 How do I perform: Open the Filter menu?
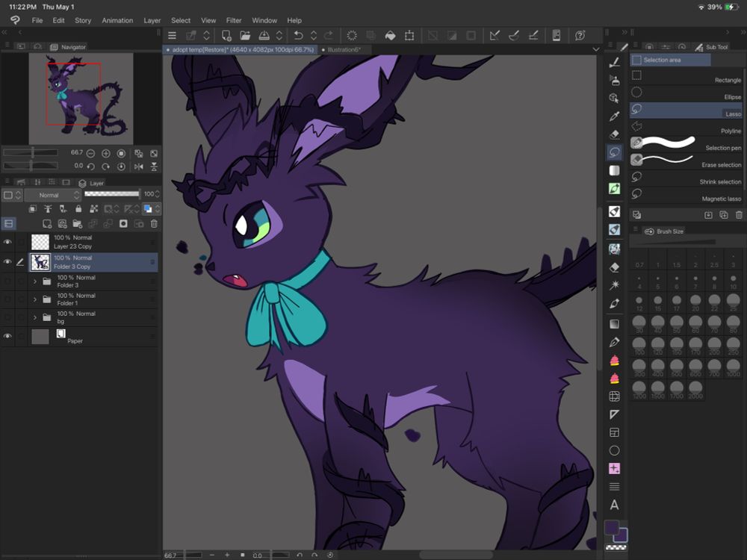click(x=233, y=20)
